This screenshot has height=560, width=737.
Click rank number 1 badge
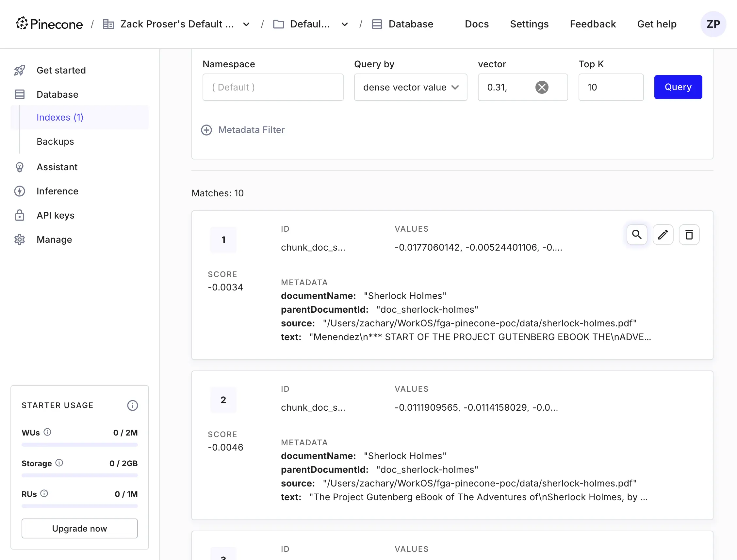(x=223, y=240)
